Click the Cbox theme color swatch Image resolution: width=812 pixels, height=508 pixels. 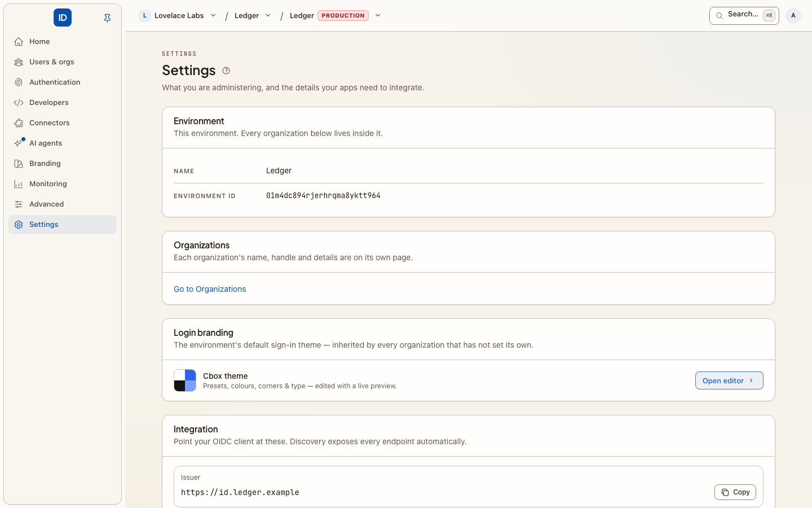[185, 380]
